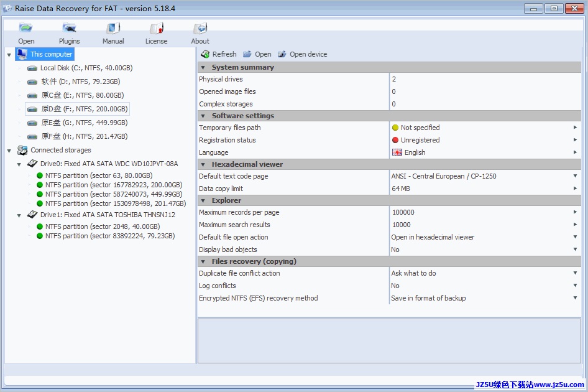Click the Open toolbar icon
This screenshot has width=588, height=392.
pyautogui.click(x=26, y=28)
